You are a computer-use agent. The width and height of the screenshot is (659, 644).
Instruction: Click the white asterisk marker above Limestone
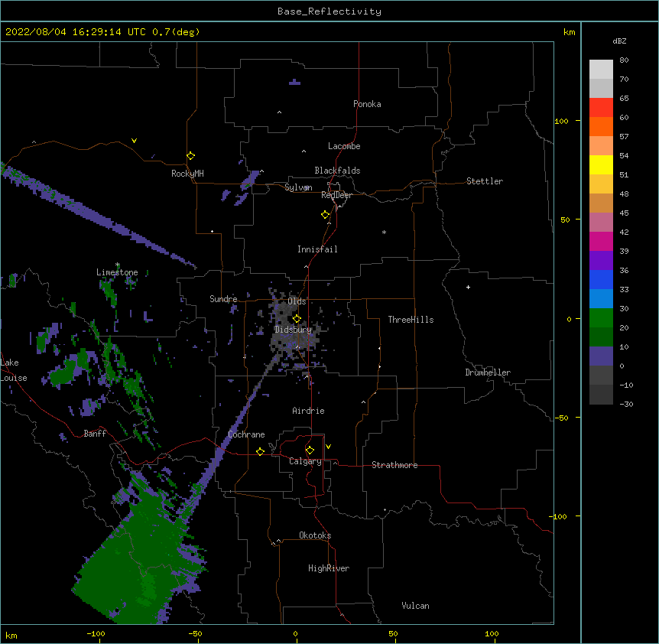click(118, 265)
